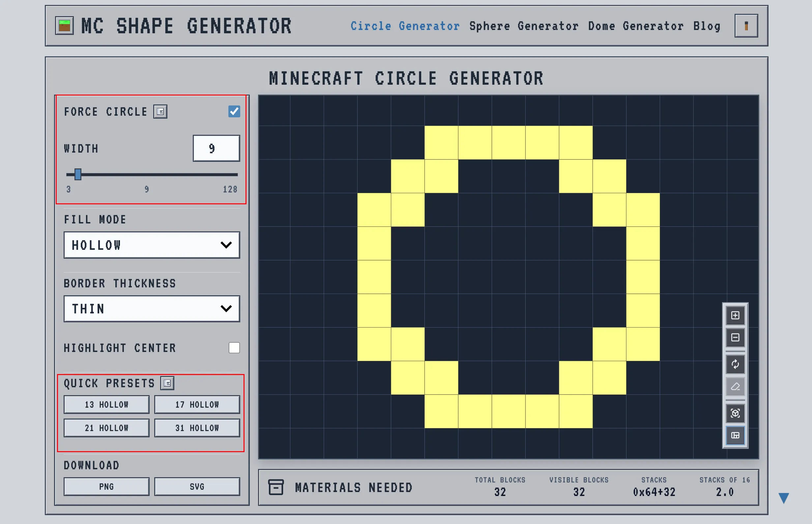The height and width of the screenshot is (524, 812).
Task: Click the Materials Needed chest icon
Action: [x=276, y=487]
